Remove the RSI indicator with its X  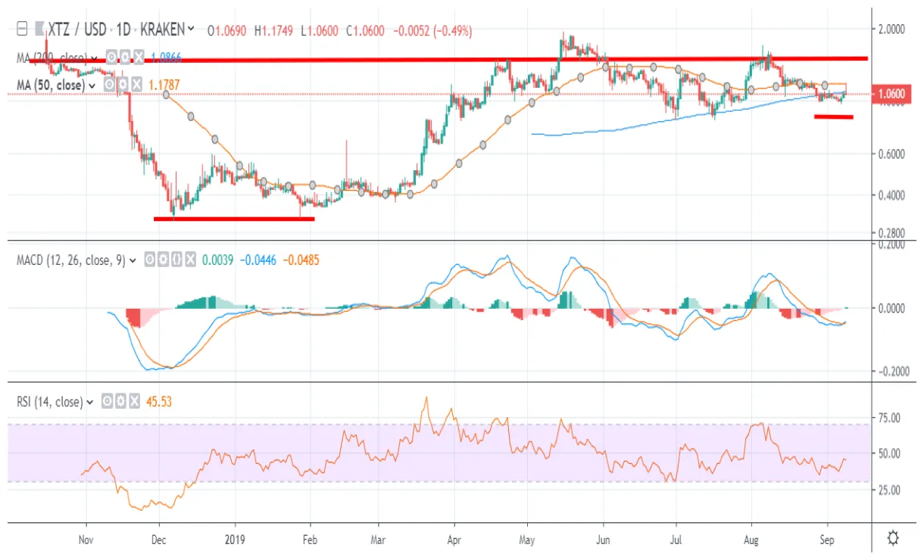(134, 402)
